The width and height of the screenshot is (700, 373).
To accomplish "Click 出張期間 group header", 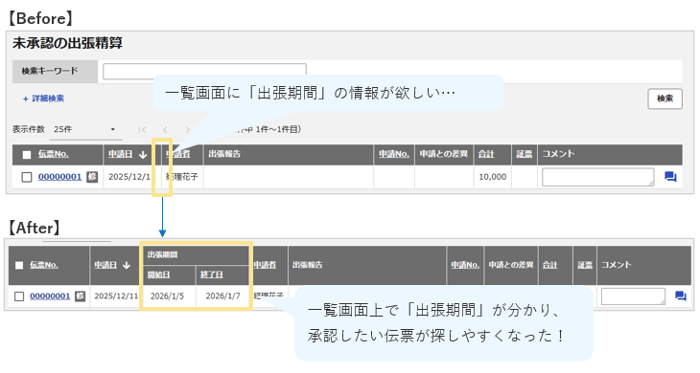I will tap(162, 255).
